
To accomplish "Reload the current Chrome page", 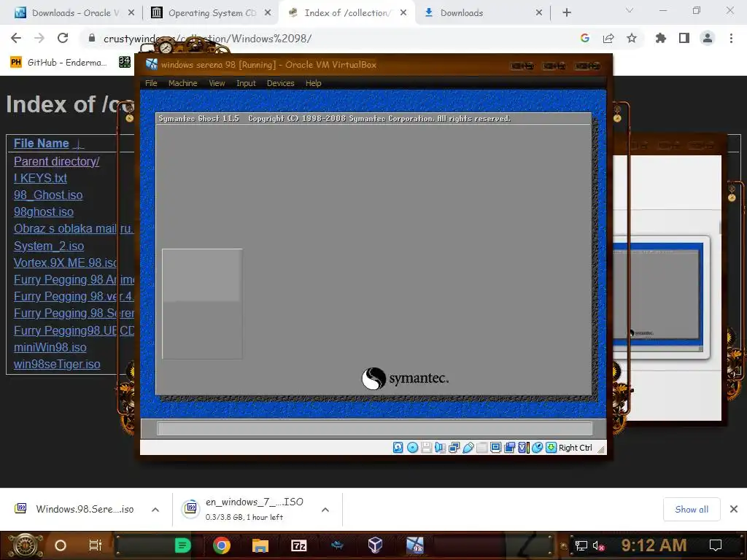I will pyautogui.click(x=63, y=38).
